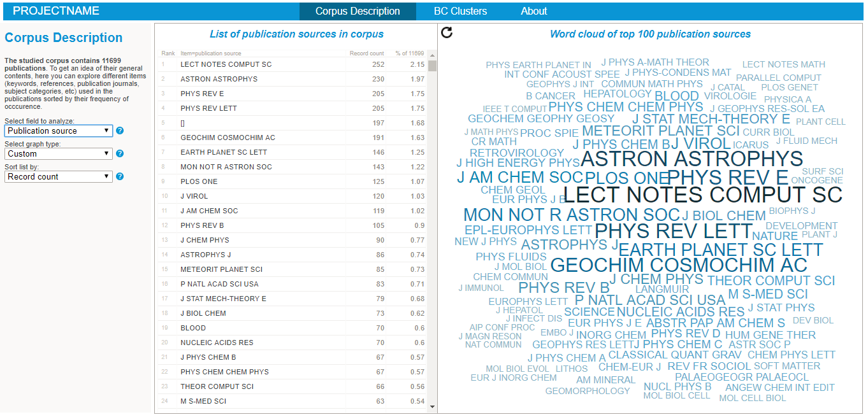Open the 'Select field to analyze' dropdown
The image size is (868, 417).
59,131
